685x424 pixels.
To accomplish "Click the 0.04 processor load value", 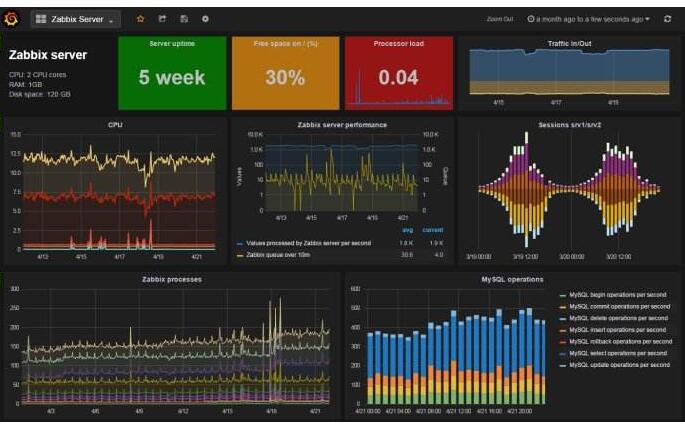I will coord(398,78).
